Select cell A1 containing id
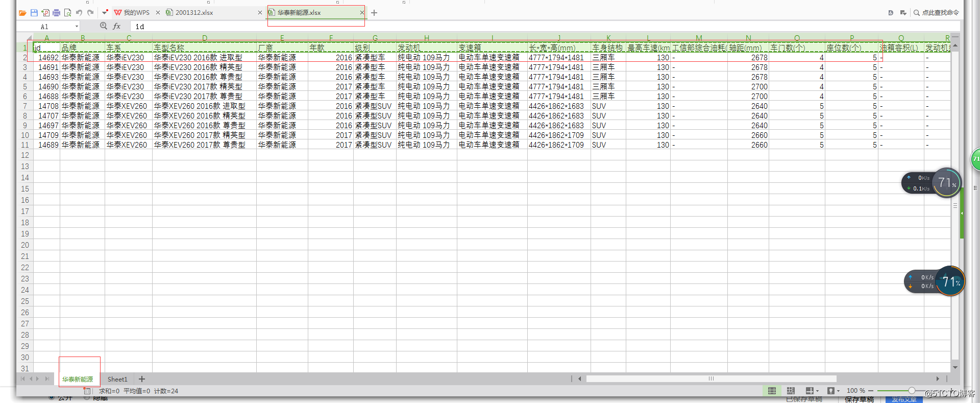The width and height of the screenshot is (980, 403). click(46, 48)
